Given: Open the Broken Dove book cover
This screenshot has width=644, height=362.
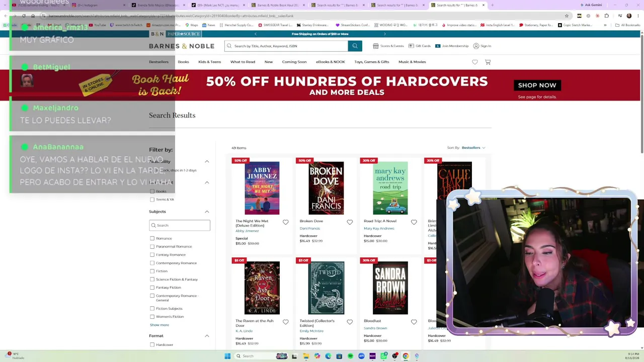Looking at the screenshot, I should point(326,188).
